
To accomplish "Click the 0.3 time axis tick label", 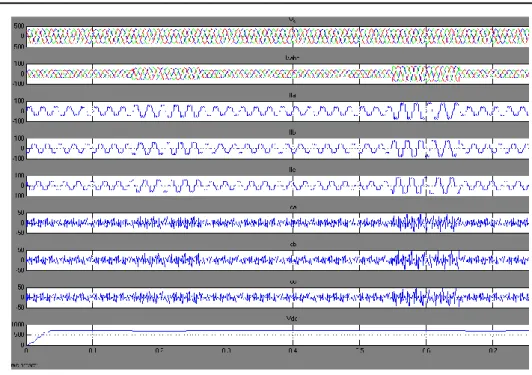I will [x=226, y=350].
